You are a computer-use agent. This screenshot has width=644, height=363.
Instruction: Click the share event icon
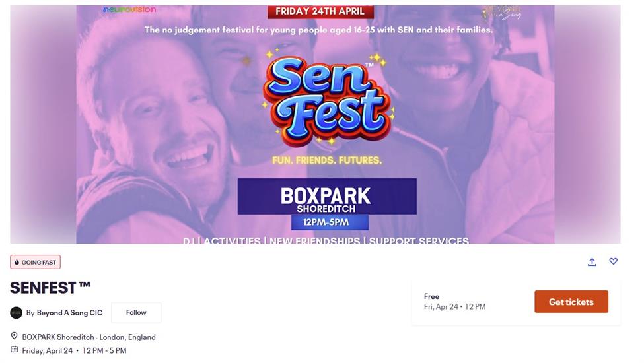592,262
